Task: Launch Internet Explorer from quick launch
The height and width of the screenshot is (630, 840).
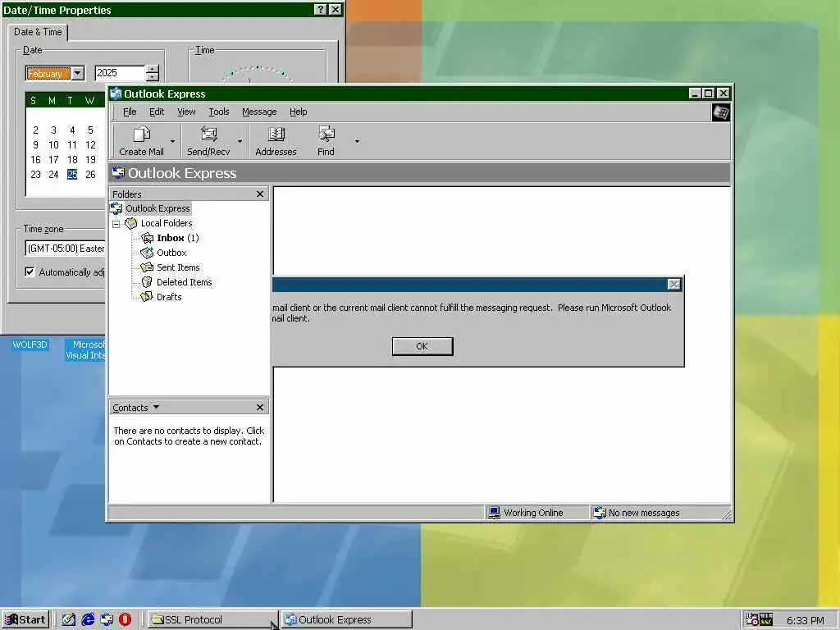Action: coord(88,620)
